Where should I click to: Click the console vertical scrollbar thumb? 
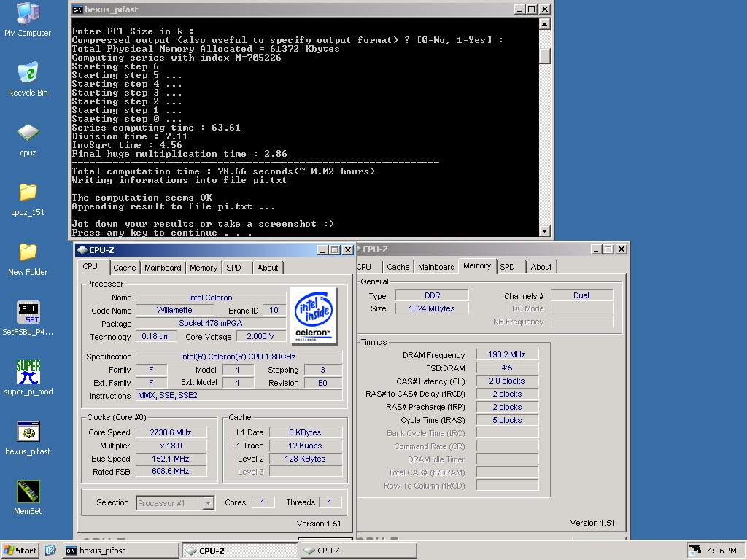(544, 56)
